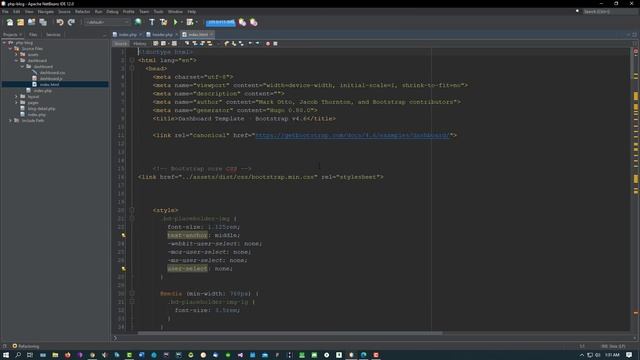Toggle code fold at style tag line
Viewport: 640px width, 360px height.
(x=132, y=210)
